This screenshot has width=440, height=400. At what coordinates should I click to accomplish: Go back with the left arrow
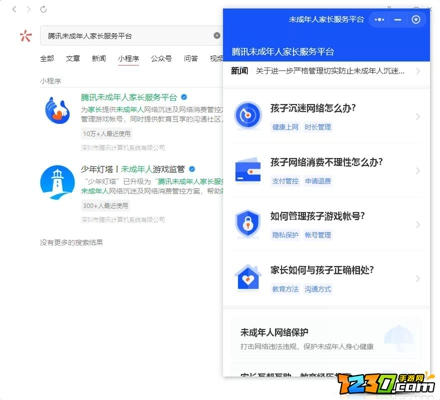pos(14,9)
